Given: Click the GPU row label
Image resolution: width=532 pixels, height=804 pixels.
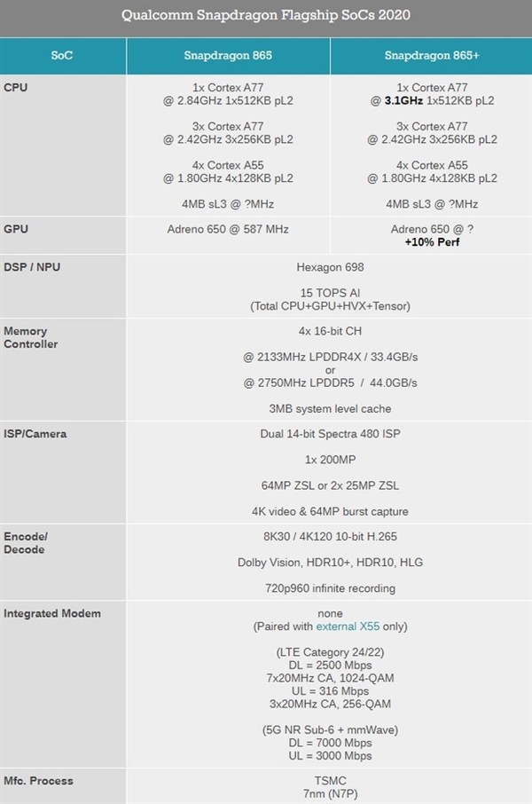Looking at the screenshot, I should [x=17, y=229].
